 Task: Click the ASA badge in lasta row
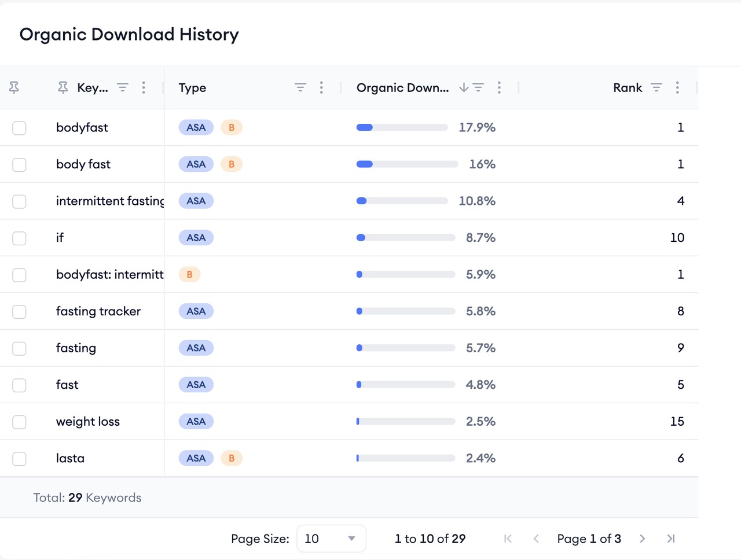(x=196, y=458)
